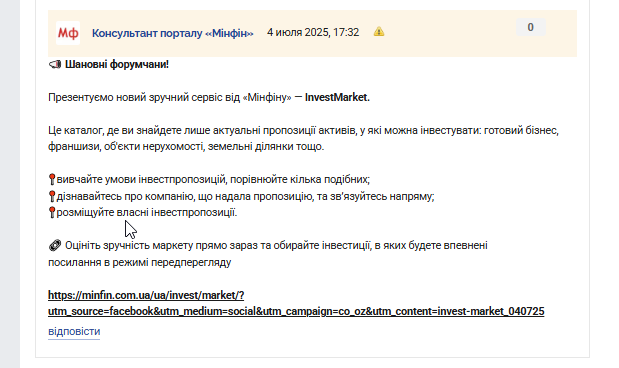
Task: Click the bold InvestMarket. text
Action: 337,97
